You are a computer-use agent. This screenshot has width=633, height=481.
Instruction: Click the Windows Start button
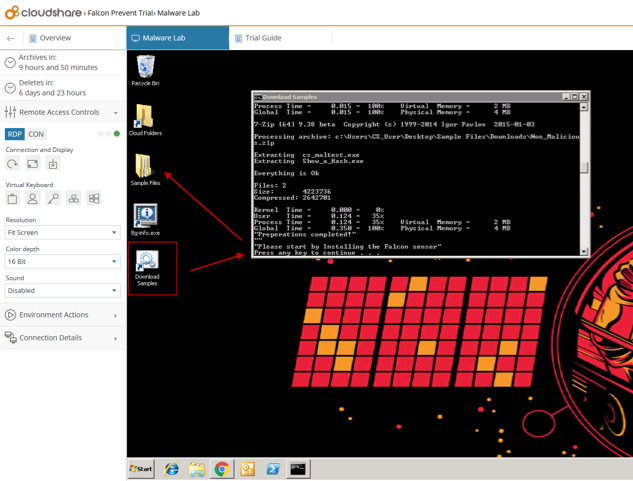pyautogui.click(x=141, y=469)
